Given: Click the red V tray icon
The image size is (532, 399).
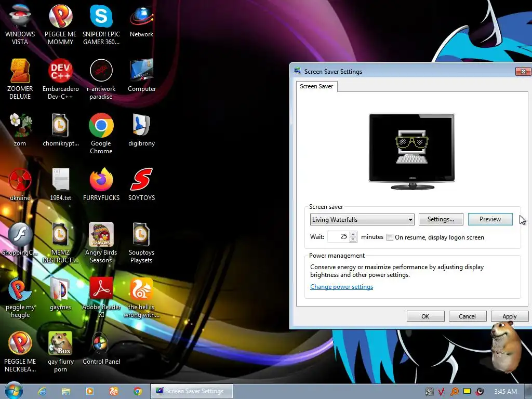Looking at the screenshot, I should click(x=441, y=392).
